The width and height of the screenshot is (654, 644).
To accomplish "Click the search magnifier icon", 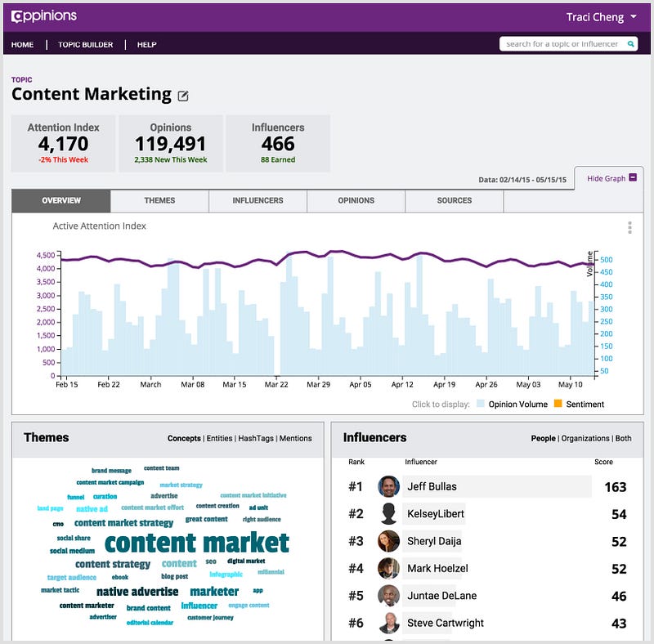I will tap(631, 44).
